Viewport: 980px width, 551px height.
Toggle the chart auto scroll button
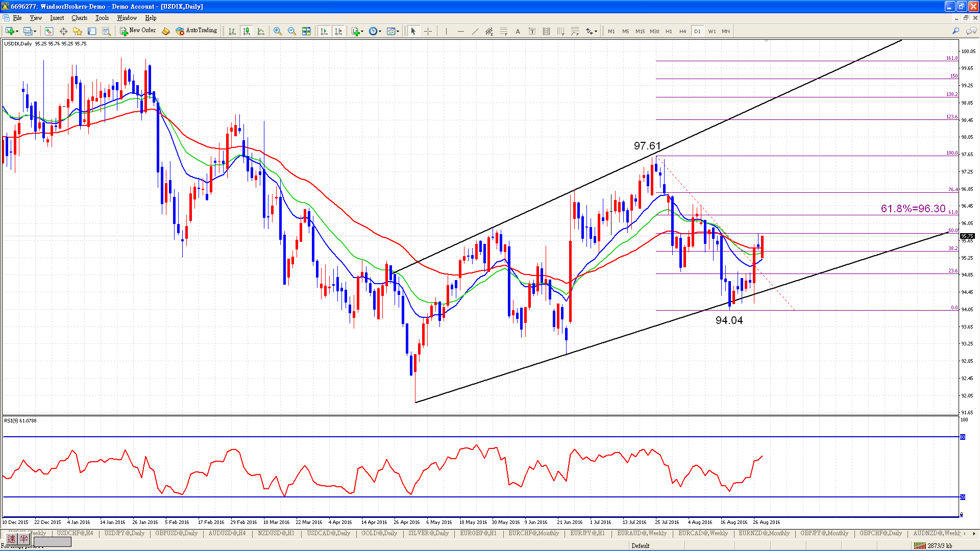tap(324, 31)
